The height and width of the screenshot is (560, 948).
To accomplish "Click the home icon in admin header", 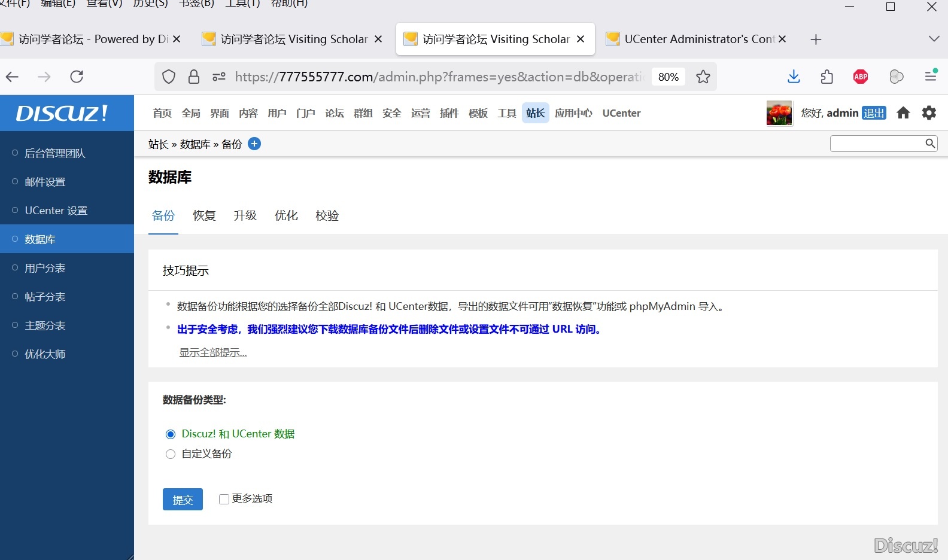I will click(903, 113).
